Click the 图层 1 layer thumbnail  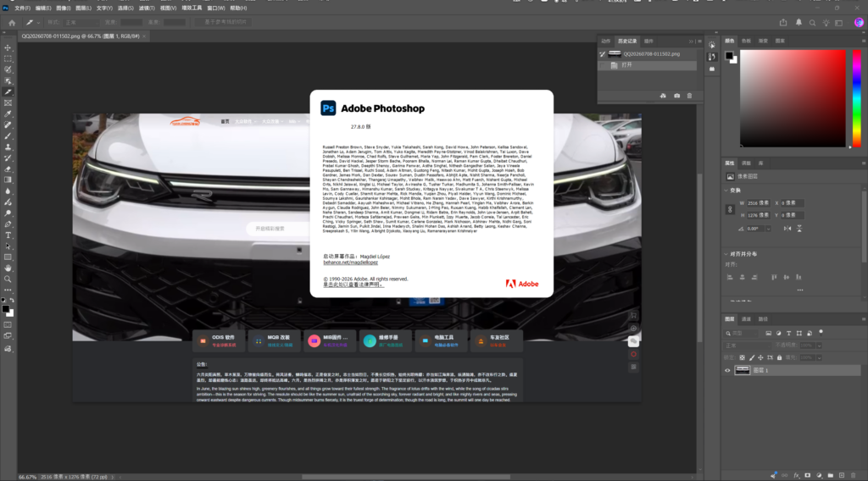pos(742,370)
